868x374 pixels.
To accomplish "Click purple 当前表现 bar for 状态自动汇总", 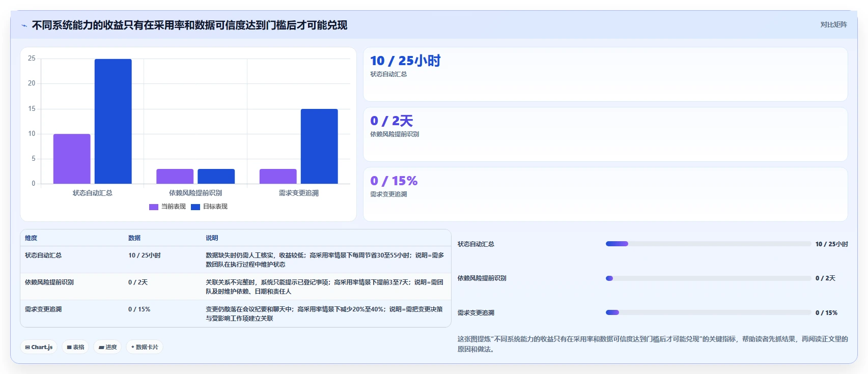I will point(72,159).
